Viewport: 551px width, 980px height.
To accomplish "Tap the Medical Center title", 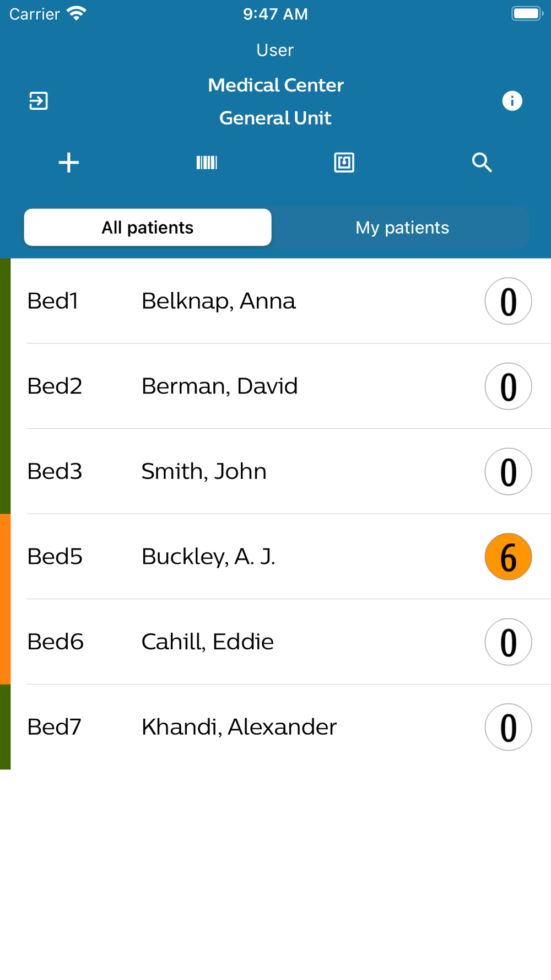I will coord(275,85).
